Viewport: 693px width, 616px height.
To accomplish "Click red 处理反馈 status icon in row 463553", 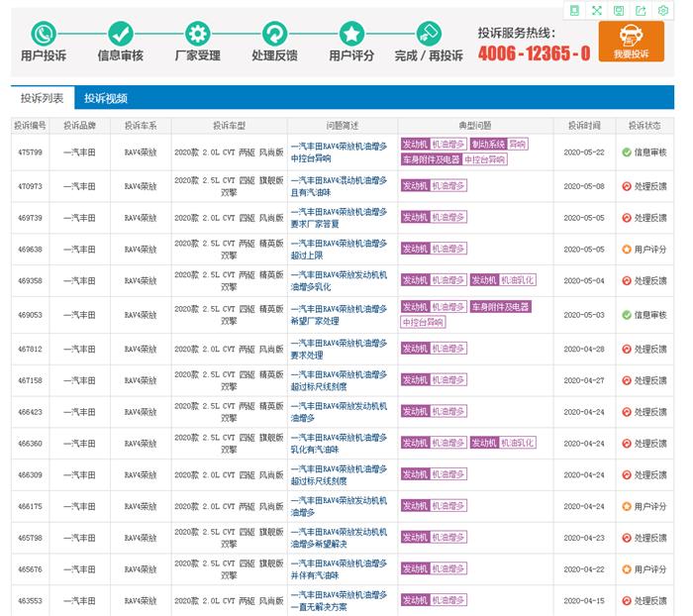I will tap(627, 601).
